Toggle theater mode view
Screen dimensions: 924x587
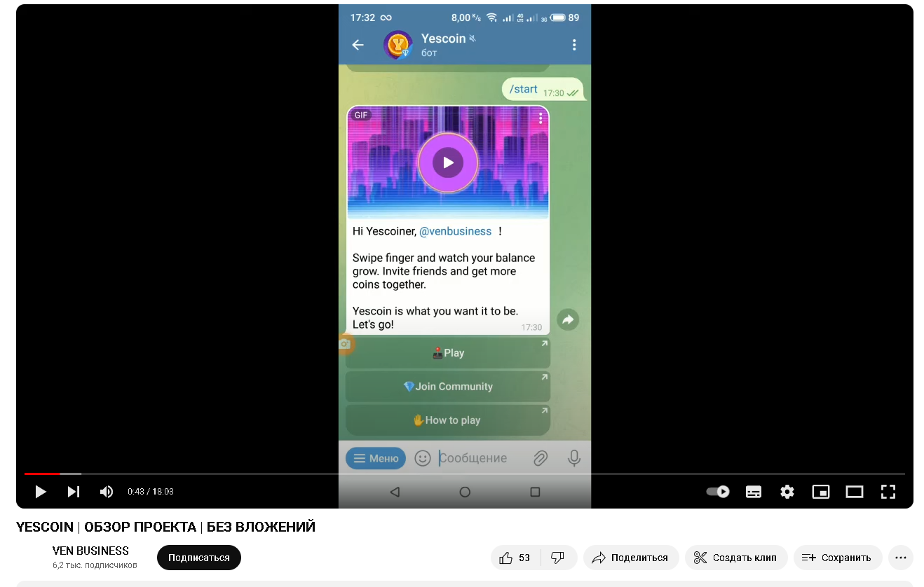[x=855, y=492]
